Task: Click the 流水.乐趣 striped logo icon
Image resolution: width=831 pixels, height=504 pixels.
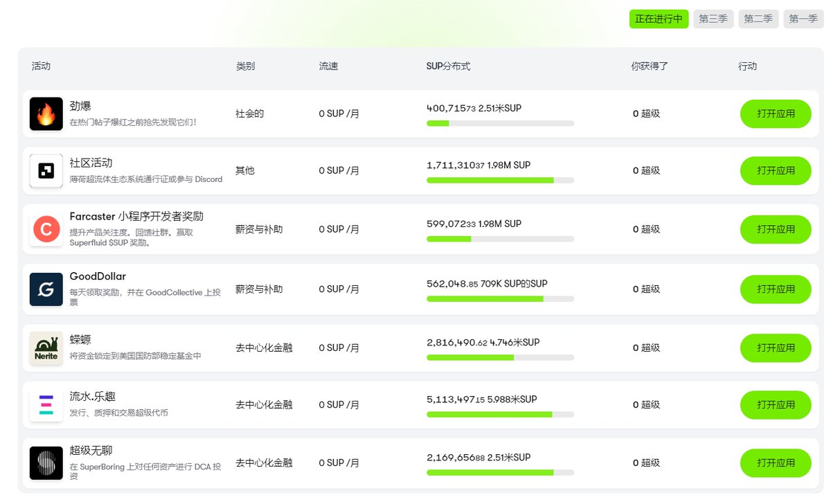Action: [46, 405]
